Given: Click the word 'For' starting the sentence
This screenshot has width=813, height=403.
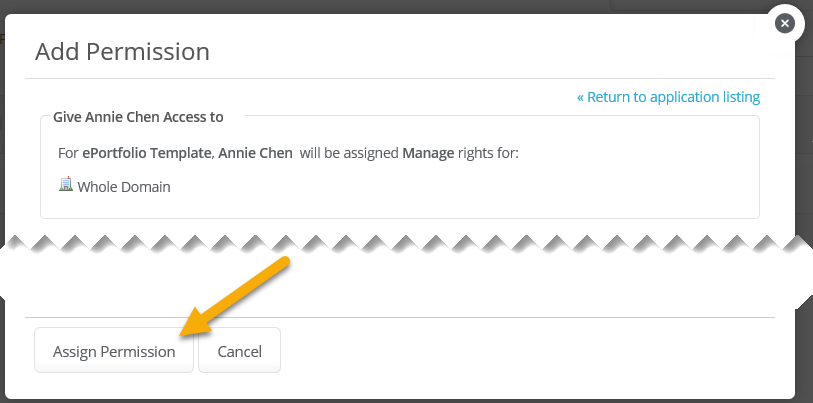Looking at the screenshot, I should pos(69,153).
